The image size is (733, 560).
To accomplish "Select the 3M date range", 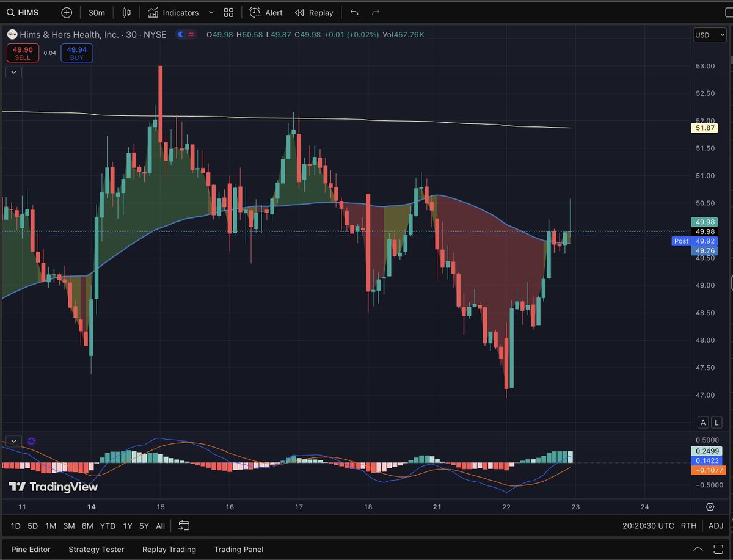I will pyautogui.click(x=69, y=526).
